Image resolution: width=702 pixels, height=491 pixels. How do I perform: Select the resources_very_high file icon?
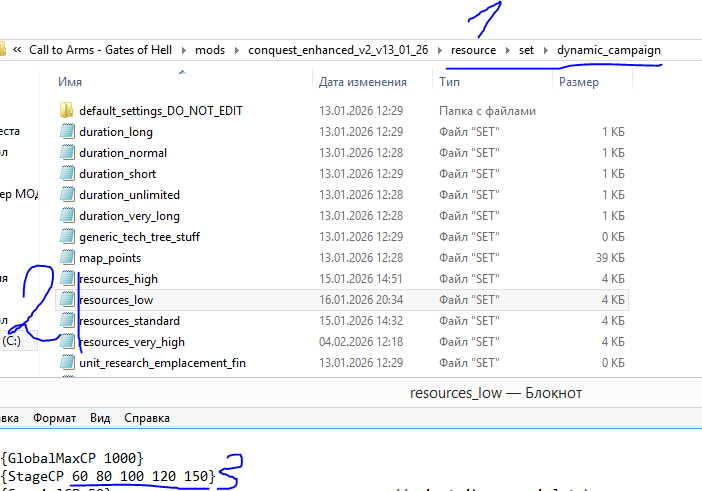pos(67,342)
